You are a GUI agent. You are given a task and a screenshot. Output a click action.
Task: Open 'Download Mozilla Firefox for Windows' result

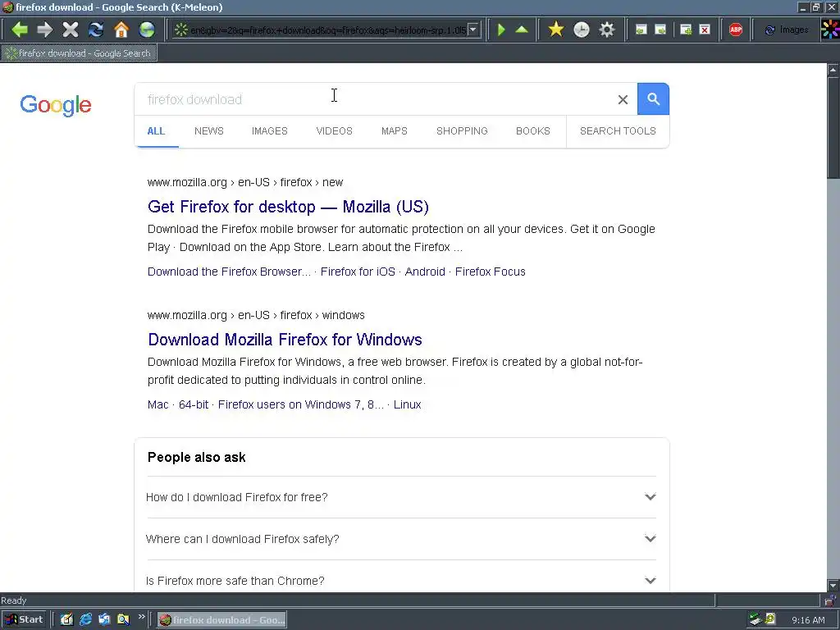tap(285, 340)
